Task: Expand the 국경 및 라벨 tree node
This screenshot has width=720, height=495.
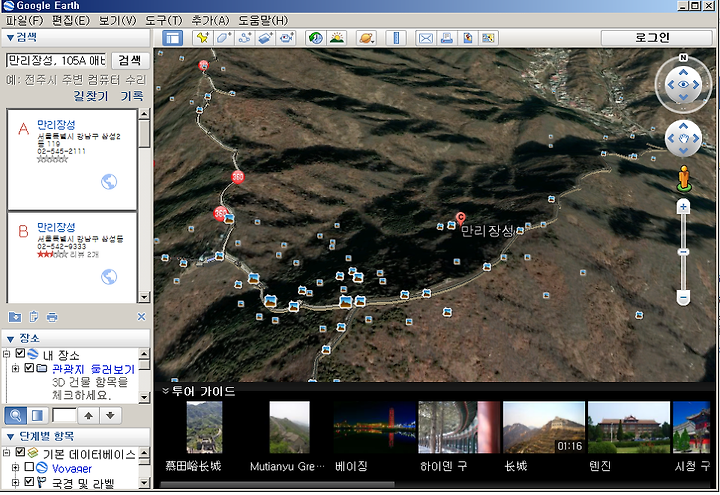Action: pos(15,482)
